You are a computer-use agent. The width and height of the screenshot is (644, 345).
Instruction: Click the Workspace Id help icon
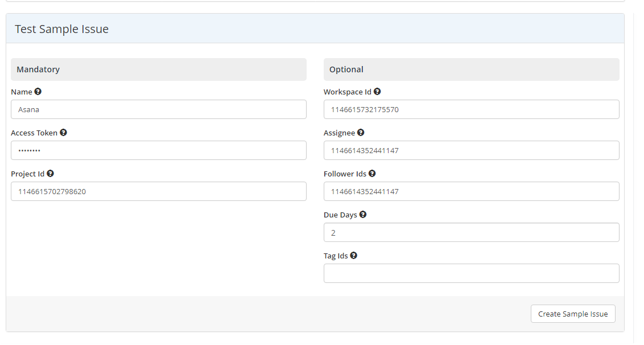[x=377, y=92]
